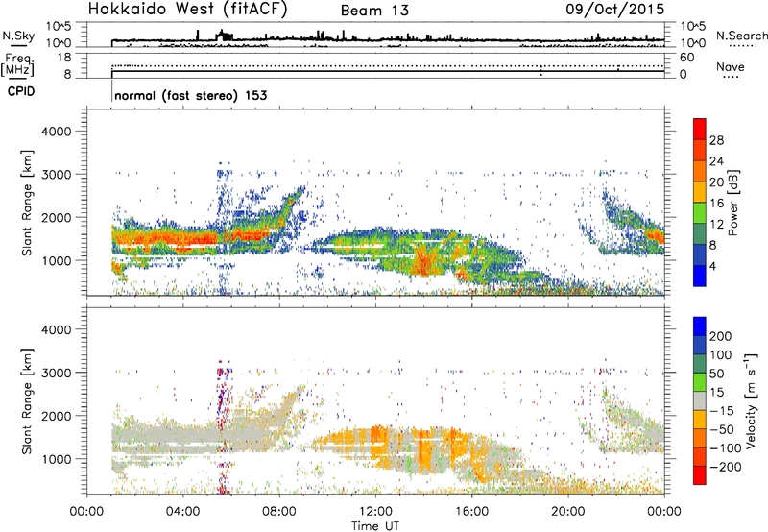Click the "Slant Range [km]" label of the velocity panel
This screenshot has width=768, height=532.
click(x=27, y=401)
